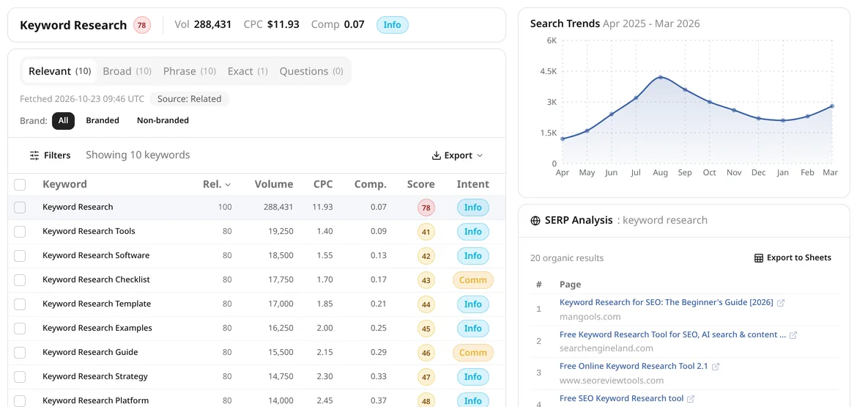Image resolution: width=868 pixels, height=407 pixels.
Task: Open Free SEO Keyword Research tool link
Action: [x=621, y=399]
